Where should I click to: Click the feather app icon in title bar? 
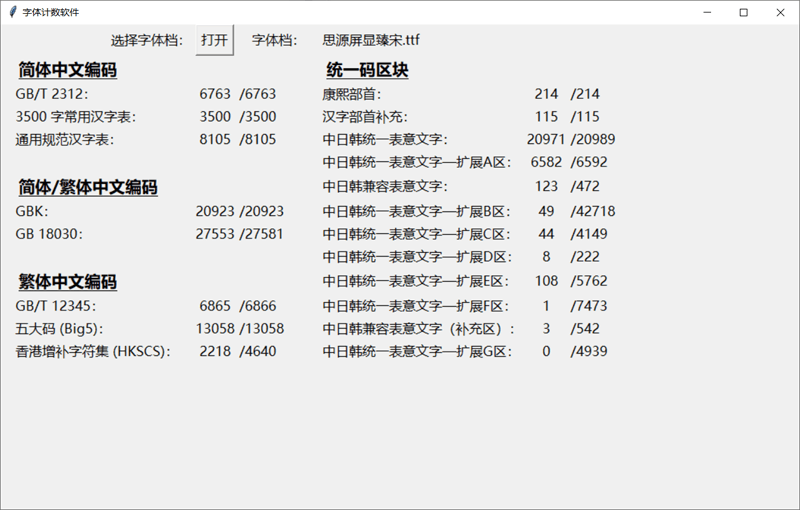(x=12, y=12)
